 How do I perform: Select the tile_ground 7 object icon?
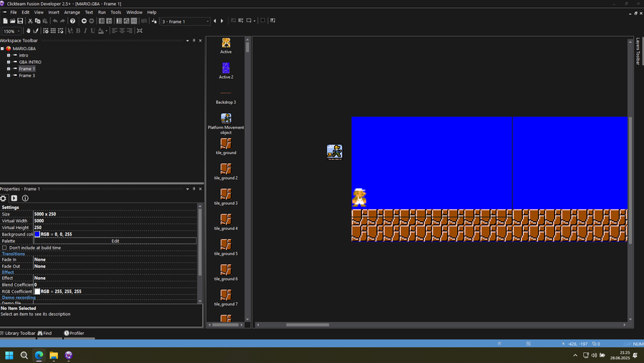click(x=226, y=295)
